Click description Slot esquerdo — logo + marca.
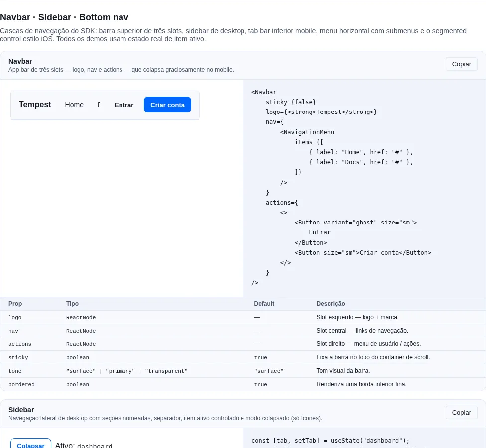 click(358, 317)
